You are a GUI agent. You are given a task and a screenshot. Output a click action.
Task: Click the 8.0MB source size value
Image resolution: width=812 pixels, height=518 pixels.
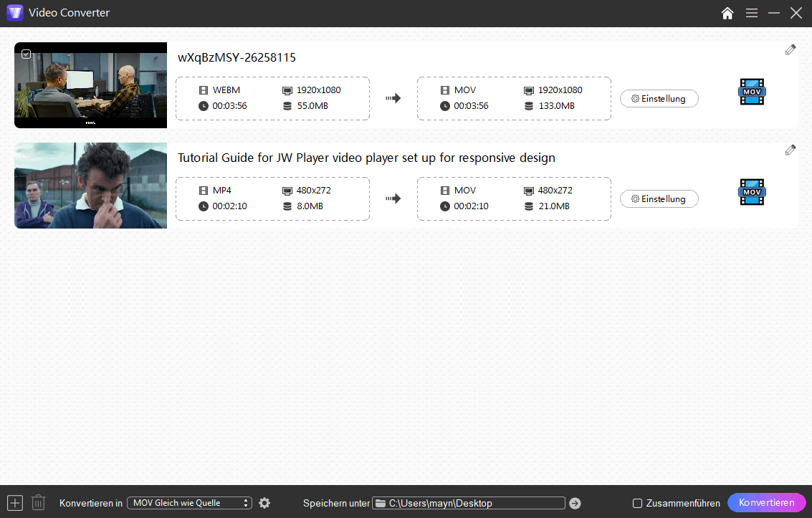coord(310,206)
